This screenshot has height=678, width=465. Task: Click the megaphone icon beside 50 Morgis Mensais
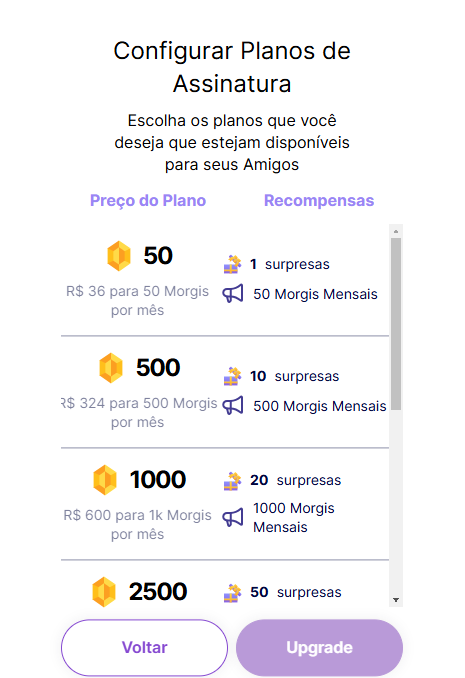coord(233,294)
